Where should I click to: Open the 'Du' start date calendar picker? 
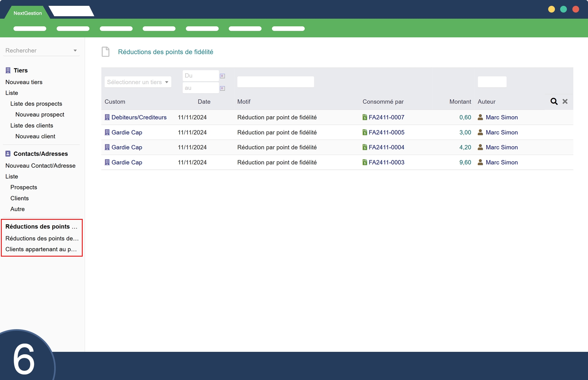click(222, 76)
